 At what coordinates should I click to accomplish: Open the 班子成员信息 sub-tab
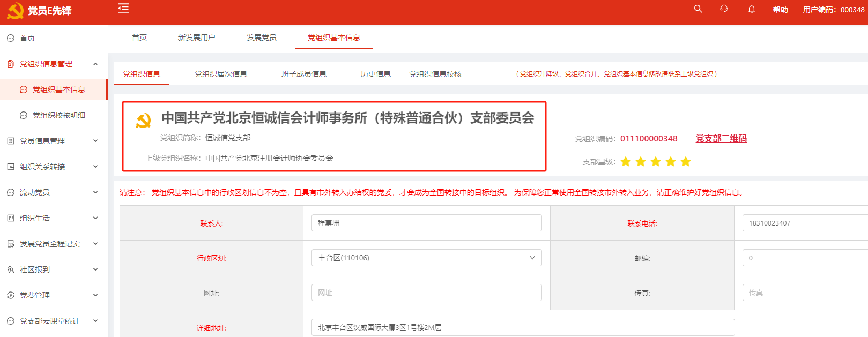[303, 74]
